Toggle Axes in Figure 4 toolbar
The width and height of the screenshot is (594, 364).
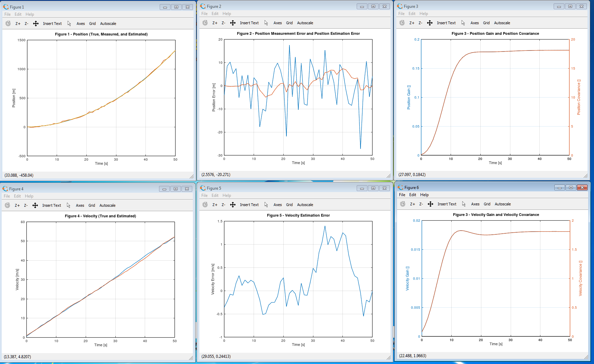80,205
